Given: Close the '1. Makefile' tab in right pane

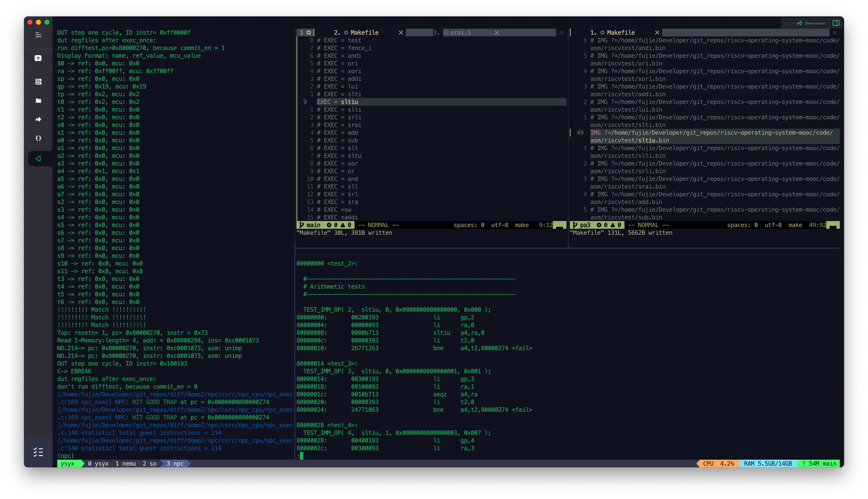Looking at the screenshot, I should [657, 32].
